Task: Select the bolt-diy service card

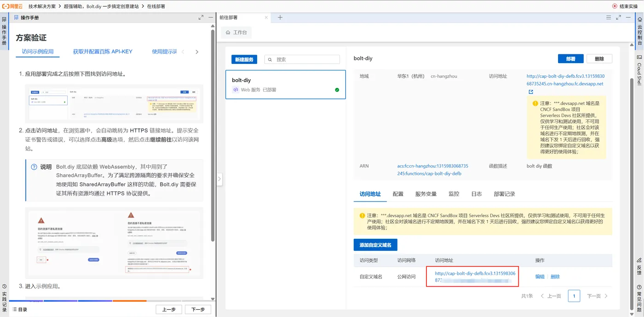Action: pyautogui.click(x=286, y=85)
